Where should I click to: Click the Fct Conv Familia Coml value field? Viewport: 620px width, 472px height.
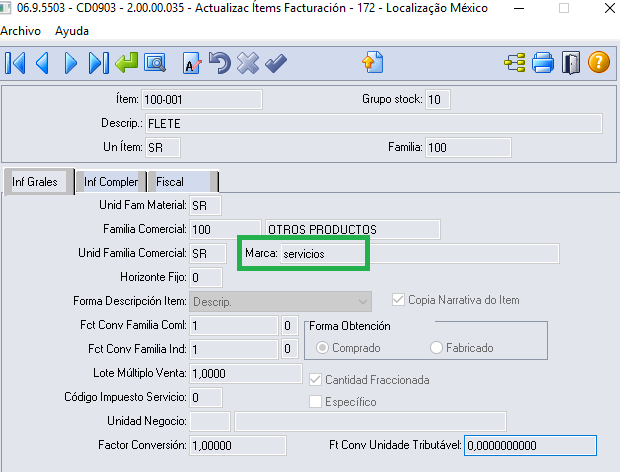234,325
